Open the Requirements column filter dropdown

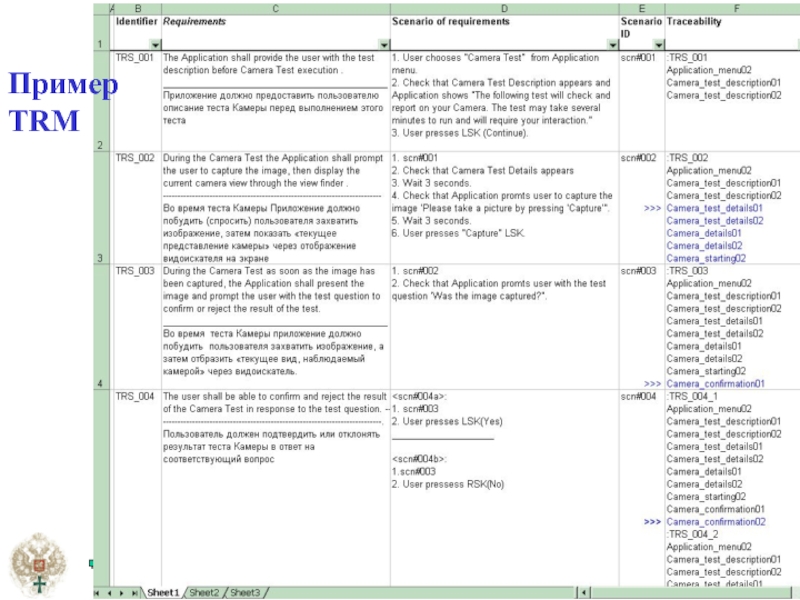point(383,45)
